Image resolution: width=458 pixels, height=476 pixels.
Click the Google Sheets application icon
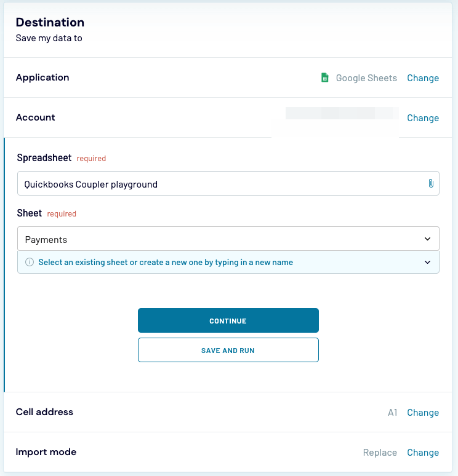[325, 77]
